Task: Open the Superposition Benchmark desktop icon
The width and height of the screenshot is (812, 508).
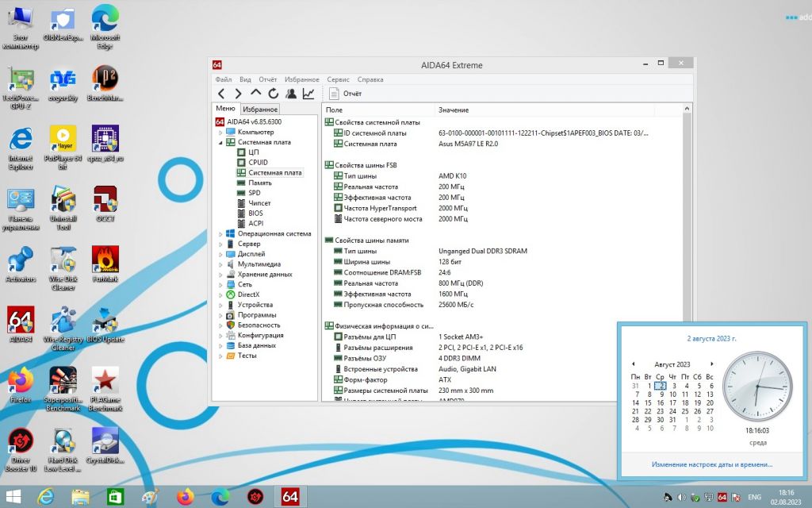Action: coord(63,389)
